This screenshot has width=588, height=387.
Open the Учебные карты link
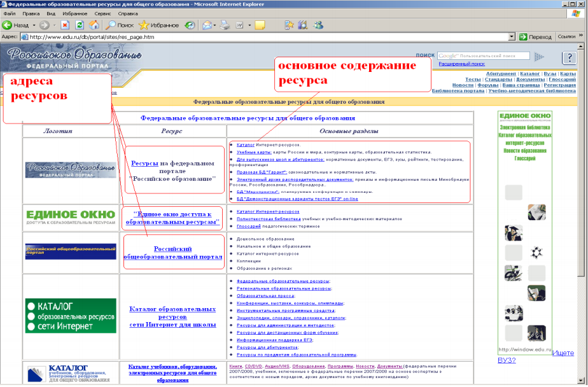click(254, 152)
